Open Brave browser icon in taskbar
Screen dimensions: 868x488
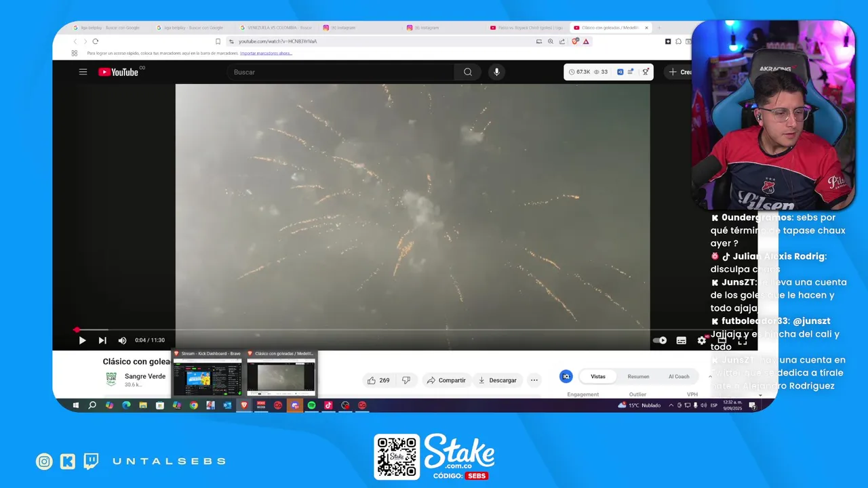pyautogui.click(x=244, y=405)
